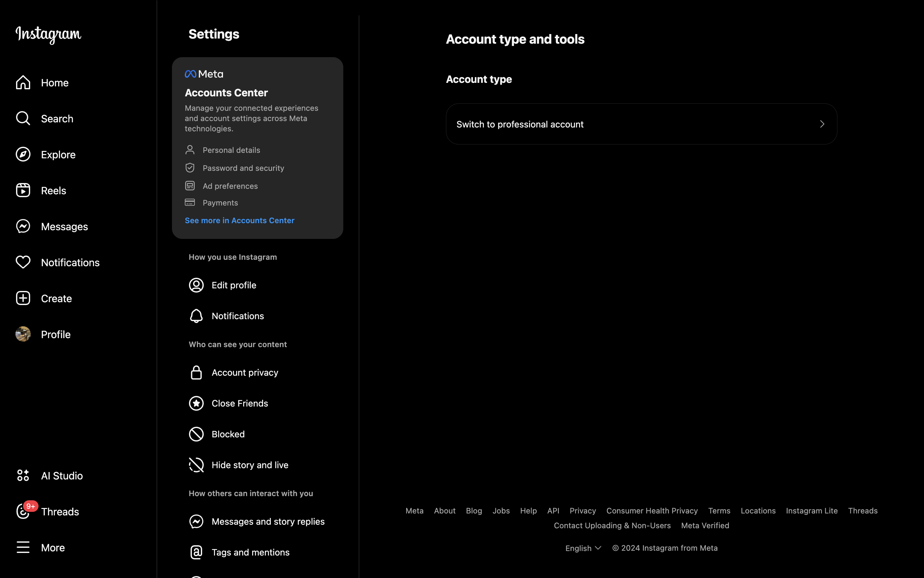Image resolution: width=924 pixels, height=578 pixels.
Task: Click the Personal details person icon
Action: pos(190,150)
